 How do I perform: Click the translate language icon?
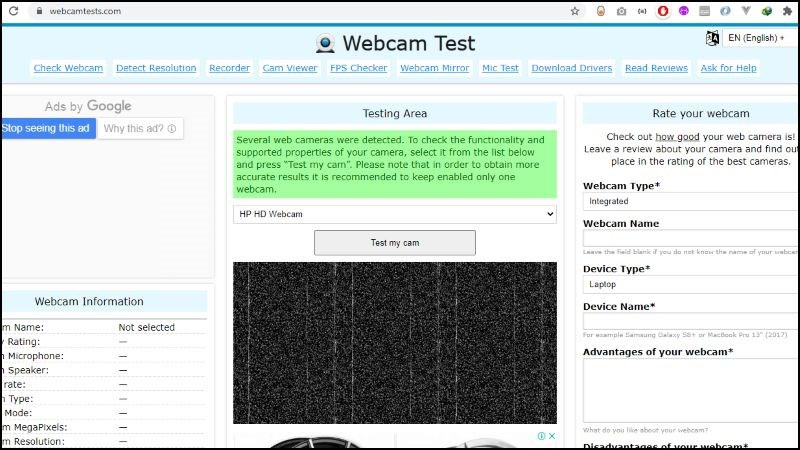712,38
